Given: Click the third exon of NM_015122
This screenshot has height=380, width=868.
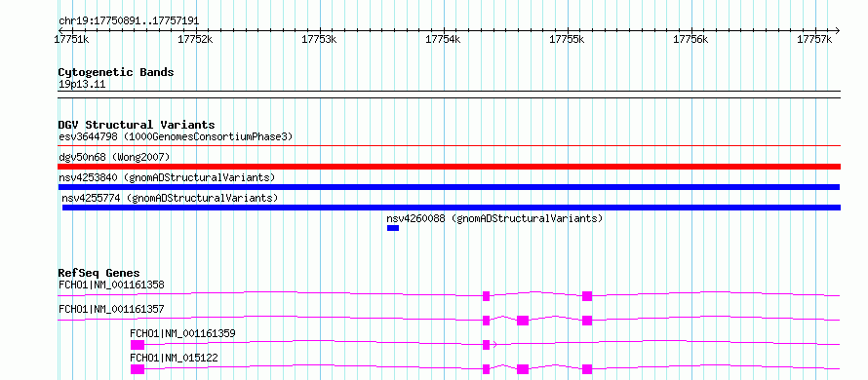Looking at the screenshot, I should 523,369.
